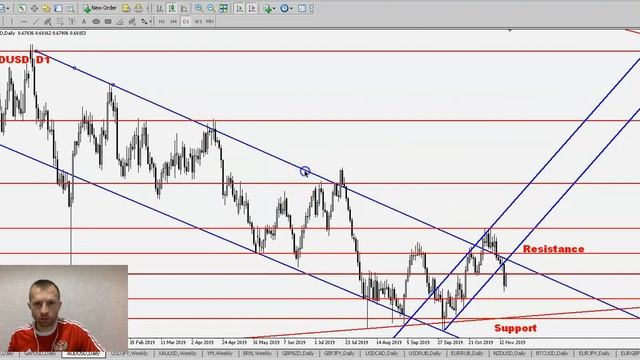640x360 pixels.
Task: Click the 12 Nov 2019 date label
Action: (512, 342)
